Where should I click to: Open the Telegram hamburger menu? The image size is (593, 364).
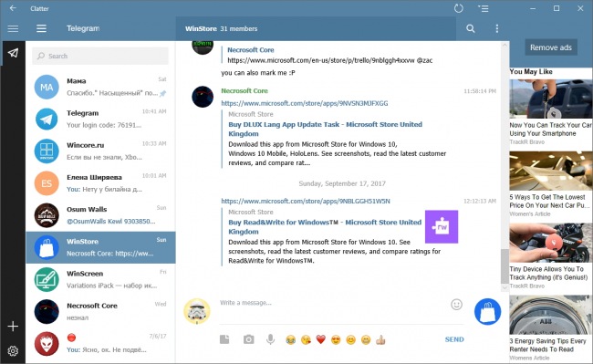click(41, 28)
